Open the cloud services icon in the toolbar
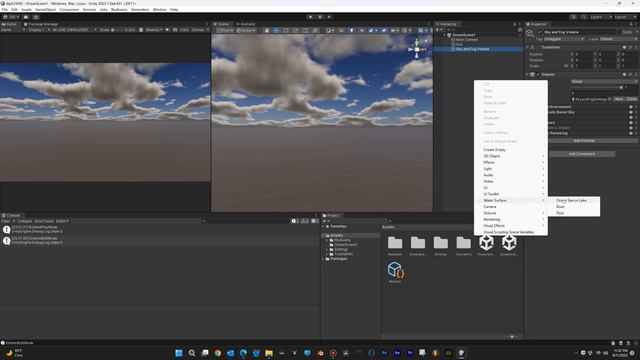 tap(26, 17)
